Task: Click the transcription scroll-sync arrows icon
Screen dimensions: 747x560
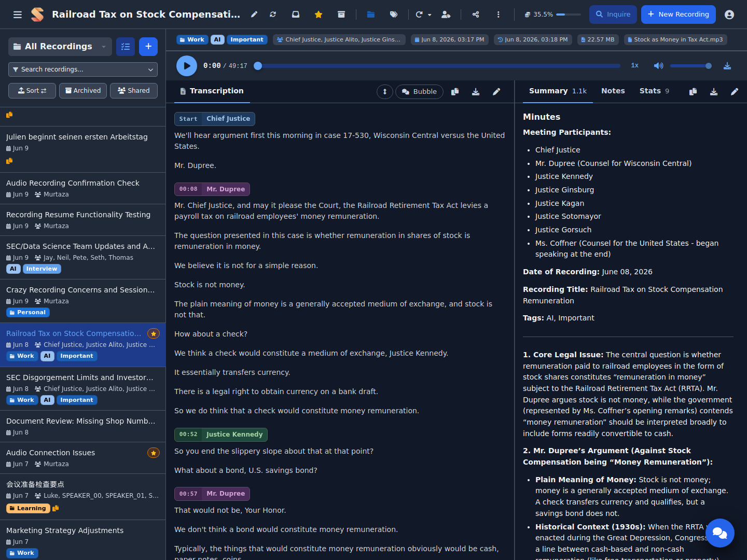Action: [x=385, y=92]
